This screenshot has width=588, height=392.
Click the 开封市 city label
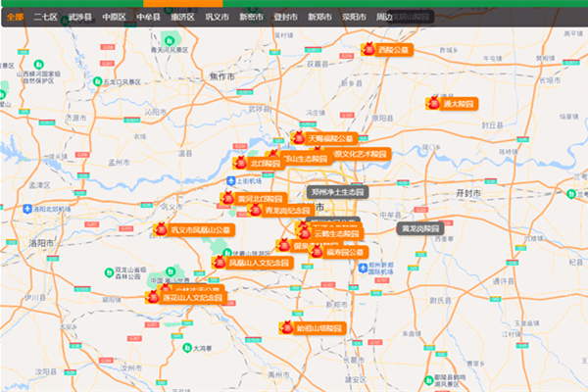pos(468,194)
